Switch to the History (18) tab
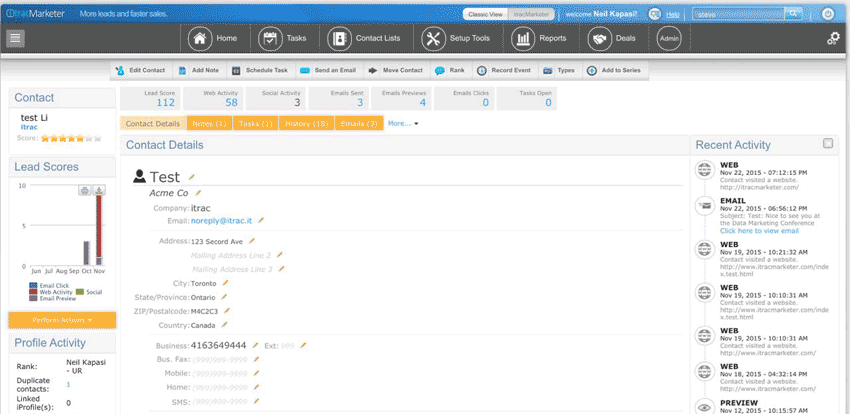850x414 pixels. tap(307, 123)
